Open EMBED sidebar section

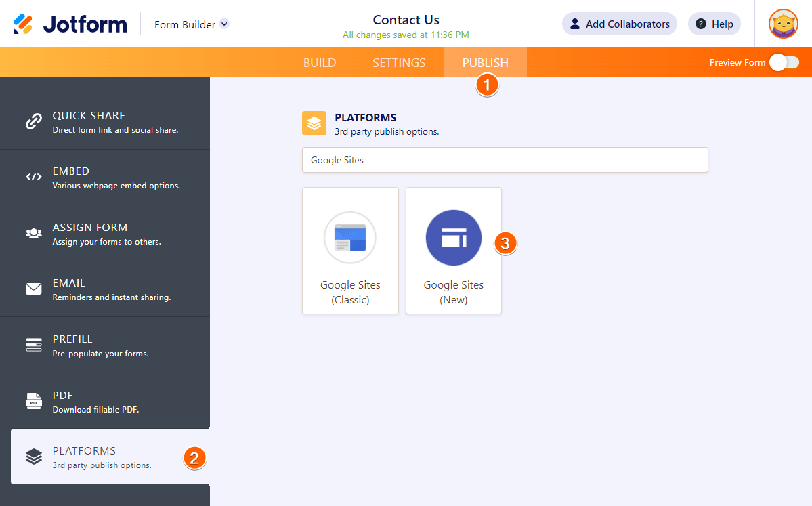[104, 177]
